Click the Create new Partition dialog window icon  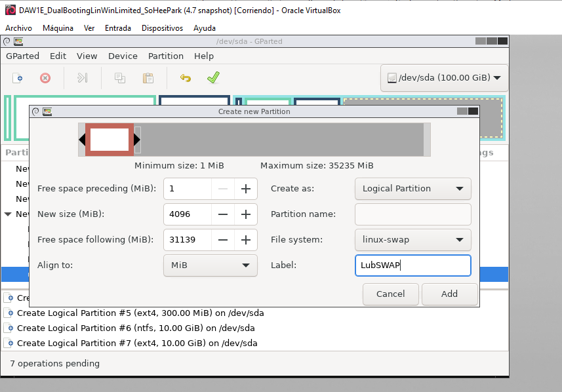click(35, 112)
